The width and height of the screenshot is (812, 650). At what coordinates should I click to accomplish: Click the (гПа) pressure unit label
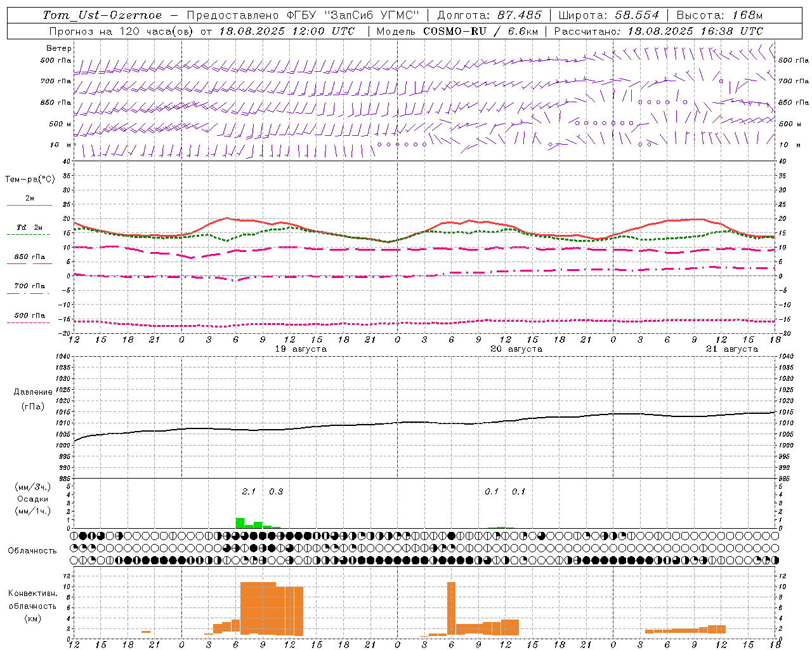(x=32, y=407)
